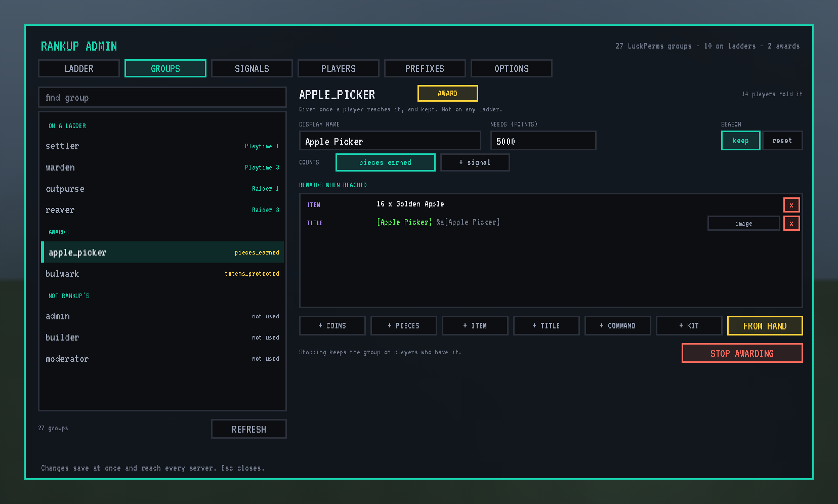Viewport: 838px width, 504px height.
Task: Add a signal to counts
Action: coord(475,162)
